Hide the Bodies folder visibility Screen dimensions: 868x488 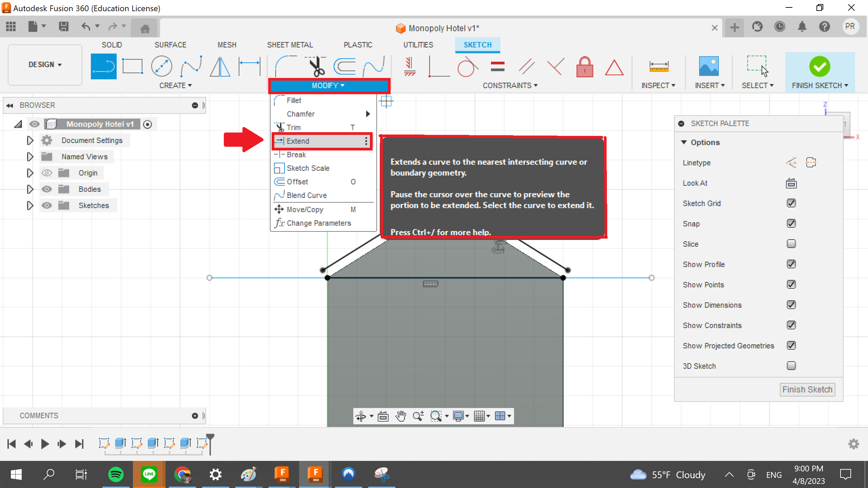[x=47, y=189]
